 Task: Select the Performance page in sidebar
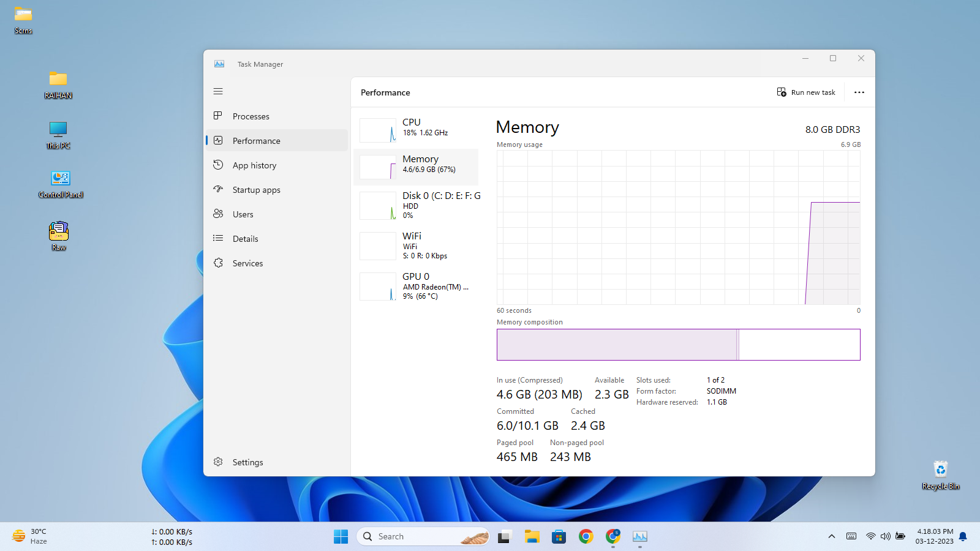[277, 141]
